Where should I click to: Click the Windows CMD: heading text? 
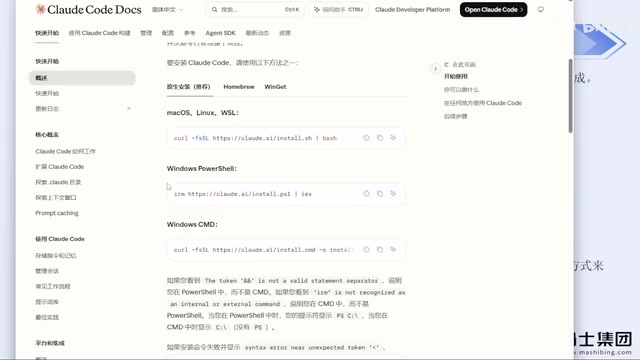point(192,224)
